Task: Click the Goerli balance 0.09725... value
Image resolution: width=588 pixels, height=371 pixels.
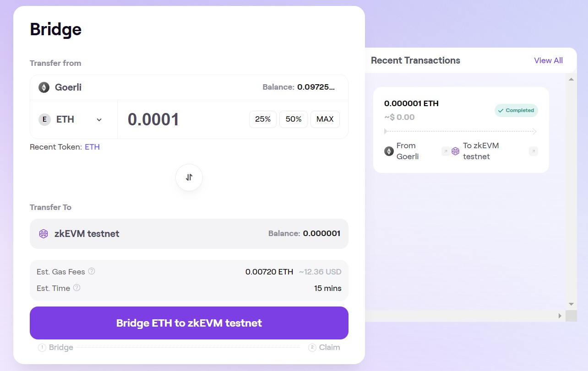Action: pyautogui.click(x=316, y=87)
